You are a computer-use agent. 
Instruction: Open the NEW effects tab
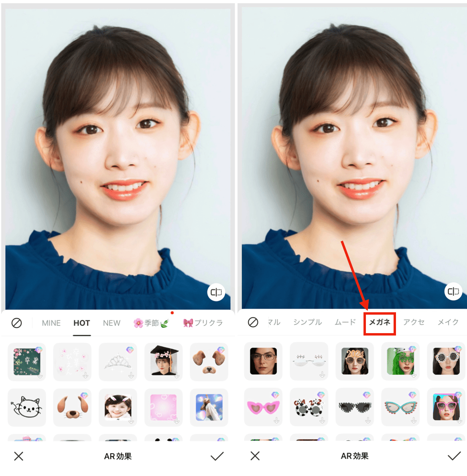[111, 323]
